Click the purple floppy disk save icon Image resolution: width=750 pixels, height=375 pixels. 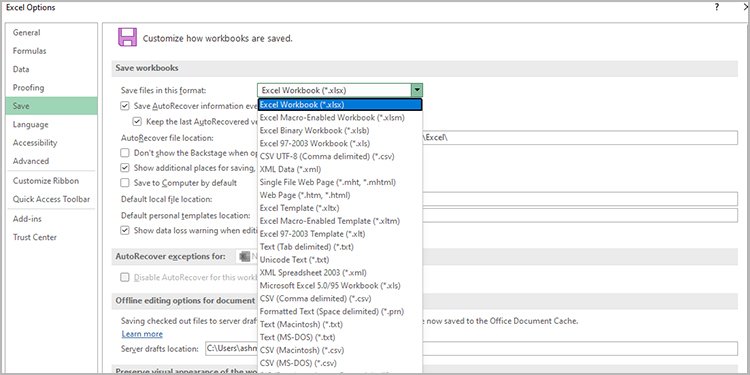(127, 37)
